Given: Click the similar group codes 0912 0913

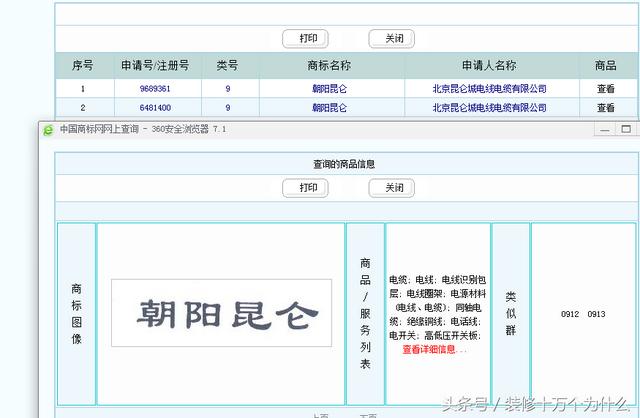Looking at the screenshot, I should click(x=583, y=314).
